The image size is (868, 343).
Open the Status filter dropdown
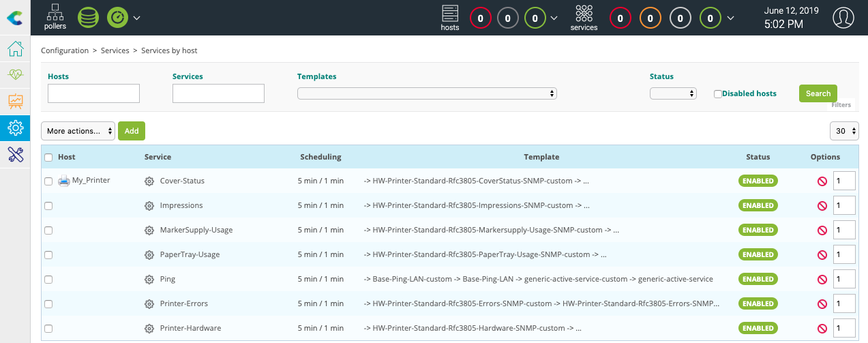[x=673, y=94]
